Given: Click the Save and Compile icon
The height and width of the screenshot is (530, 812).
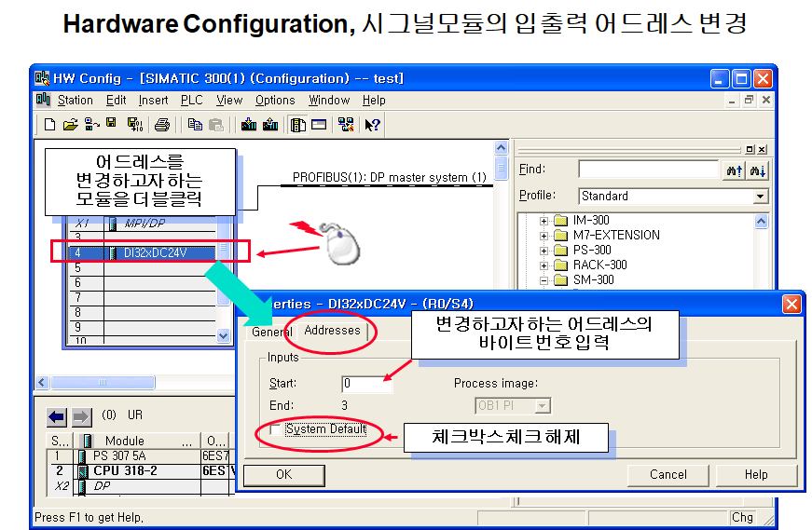Looking at the screenshot, I should 135,124.
